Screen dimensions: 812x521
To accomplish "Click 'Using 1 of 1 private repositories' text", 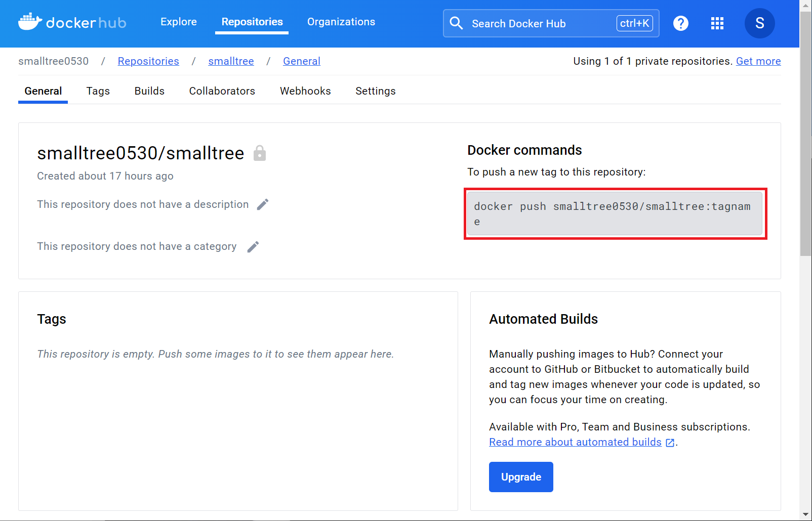I will 653,61.
